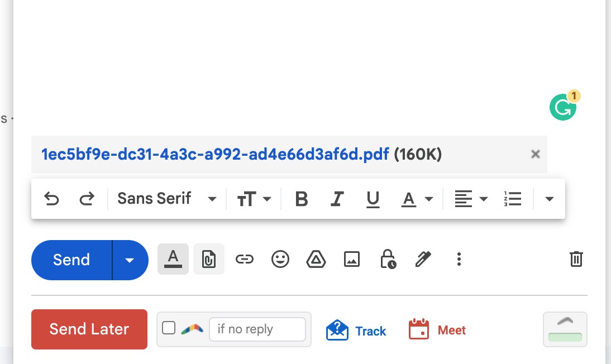The height and width of the screenshot is (364, 611).
Task: Open the text color picker
Action: (x=417, y=199)
